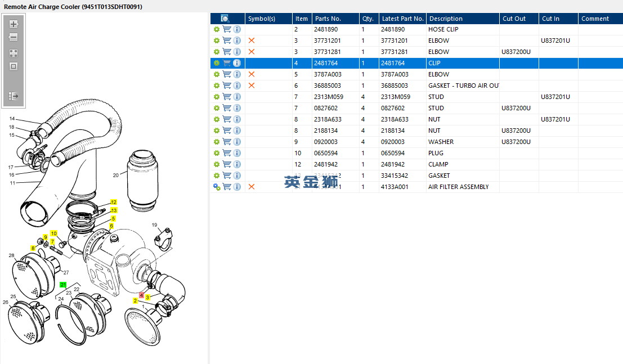Image resolution: width=623 pixels, height=364 pixels.
Task: Click X symbol on ELBOW 3787A003 row
Action: pyautogui.click(x=252, y=74)
